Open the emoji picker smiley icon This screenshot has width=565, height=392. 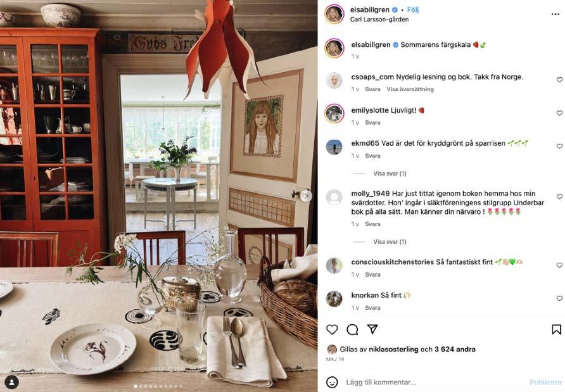click(x=332, y=382)
